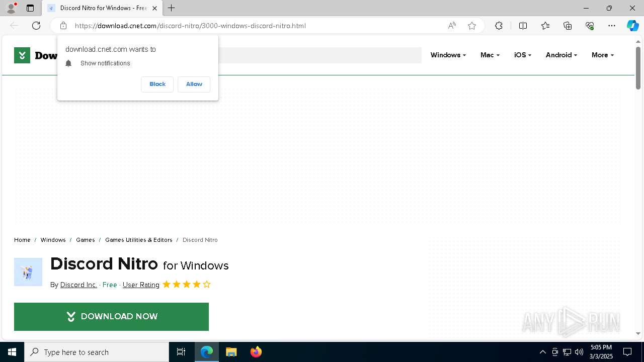Image resolution: width=644 pixels, height=362 pixels.
Task: Open Favorites list icon
Action: click(x=545, y=26)
